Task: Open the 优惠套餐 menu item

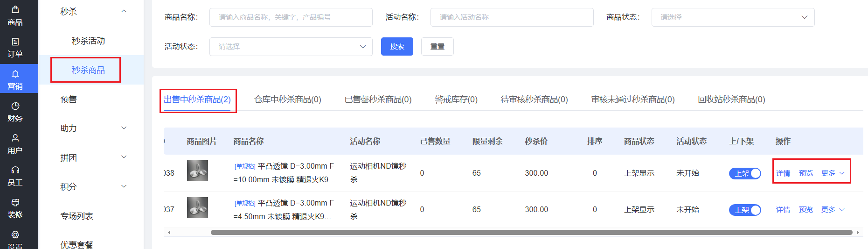Action: (x=76, y=244)
